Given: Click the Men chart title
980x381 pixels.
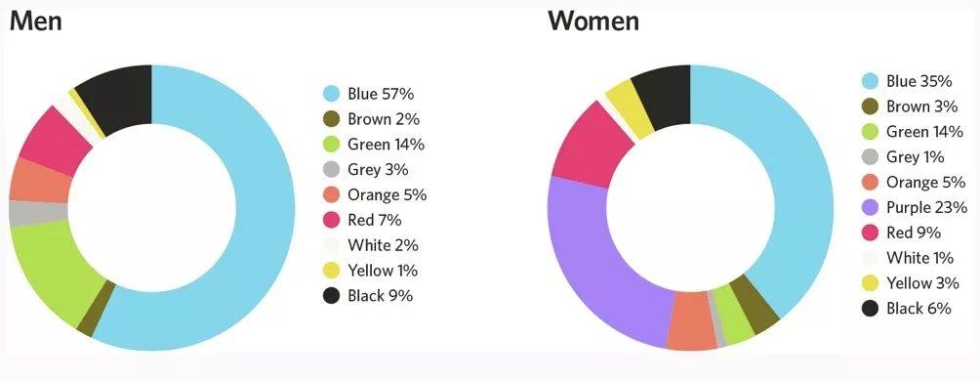Looking at the screenshot, I should (35, 21).
